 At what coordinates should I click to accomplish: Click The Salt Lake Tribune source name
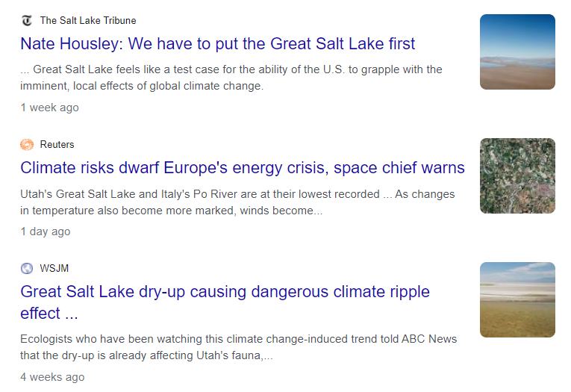tap(88, 20)
